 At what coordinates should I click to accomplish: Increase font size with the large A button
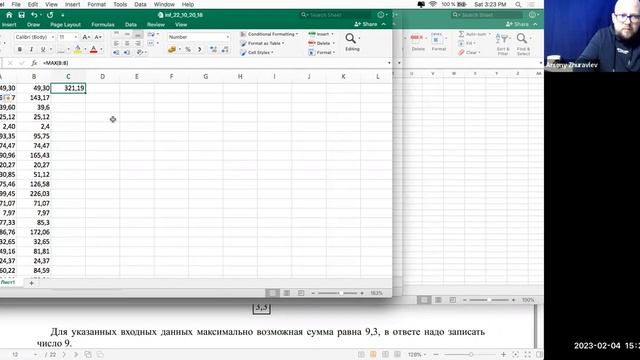(86, 37)
